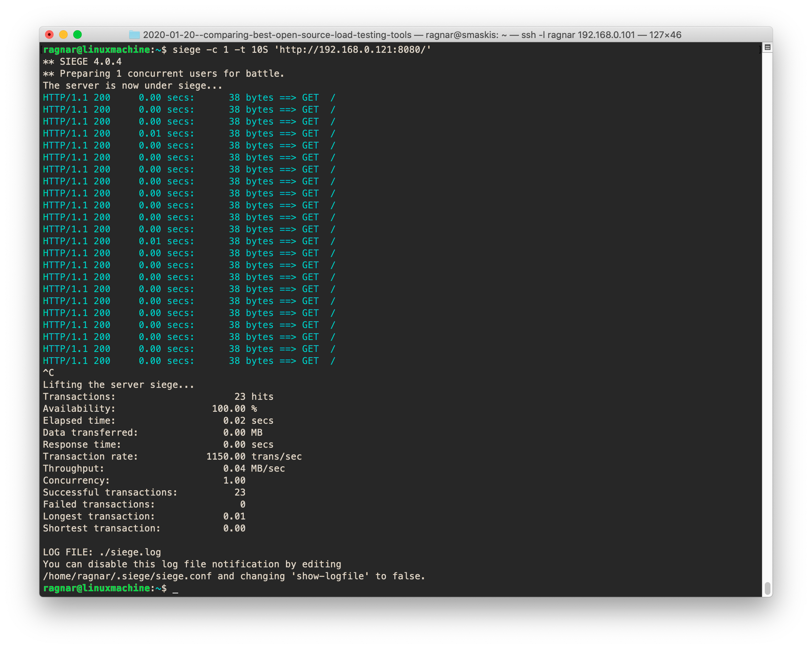Click the 'Availability:' label

(79, 409)
